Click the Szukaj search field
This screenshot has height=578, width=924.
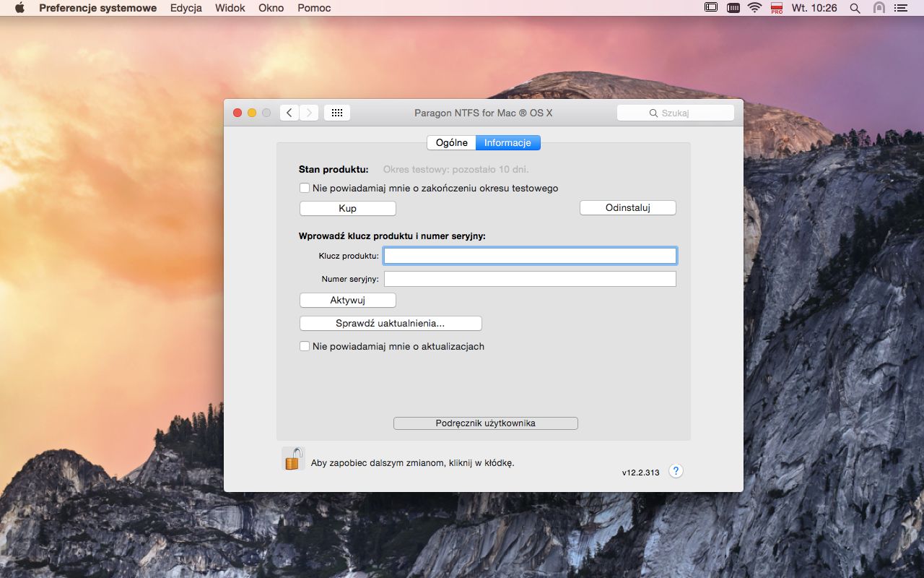click(676, 113)
